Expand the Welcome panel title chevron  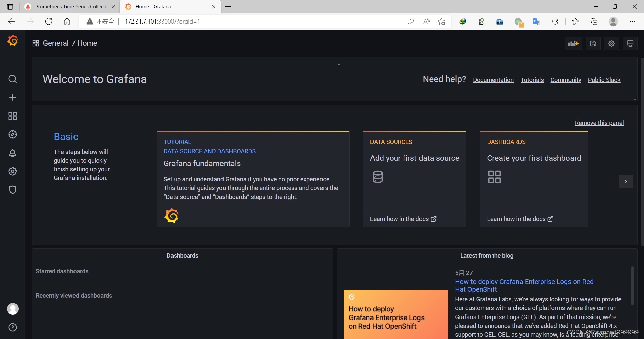(x=339, y=65)
